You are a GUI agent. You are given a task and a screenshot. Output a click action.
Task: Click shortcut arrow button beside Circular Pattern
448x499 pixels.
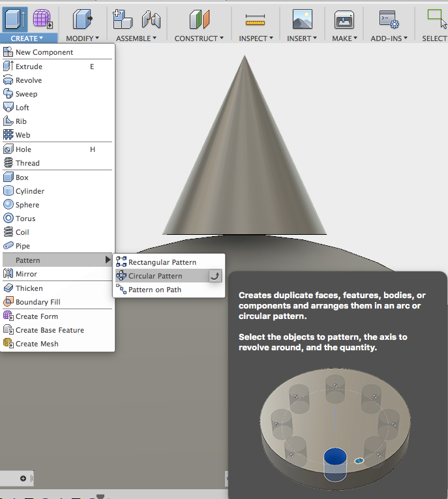pos(215,276)
